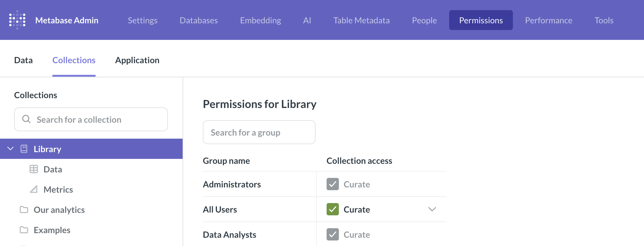Select the table grid icon beside Data
This screenshot has height=246, width=644.
pos(34,169)
